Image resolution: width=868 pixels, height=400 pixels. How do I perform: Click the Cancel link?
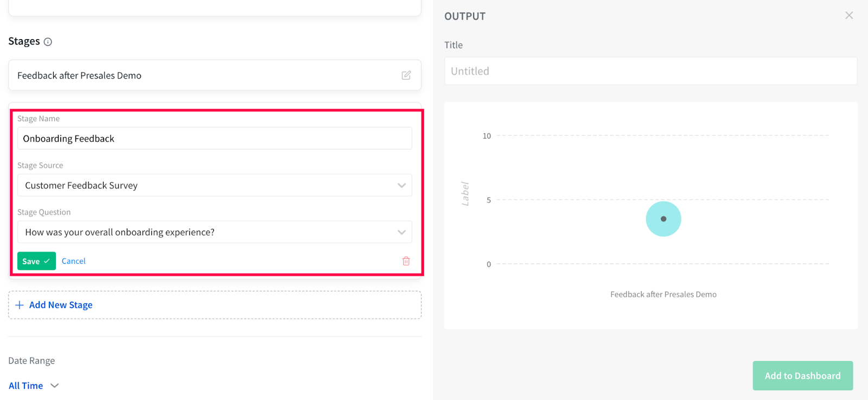(73, 261)
